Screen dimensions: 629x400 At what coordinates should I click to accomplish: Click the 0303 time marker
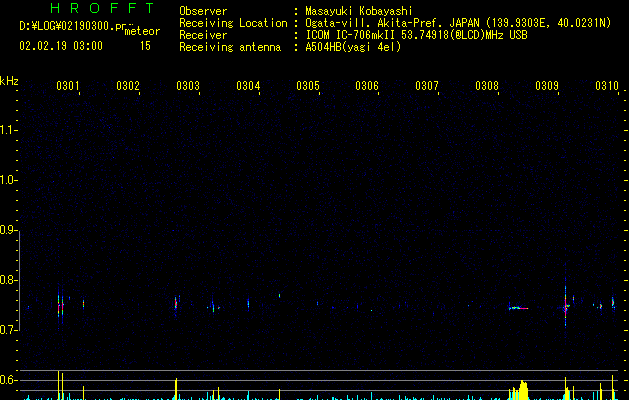188,86
